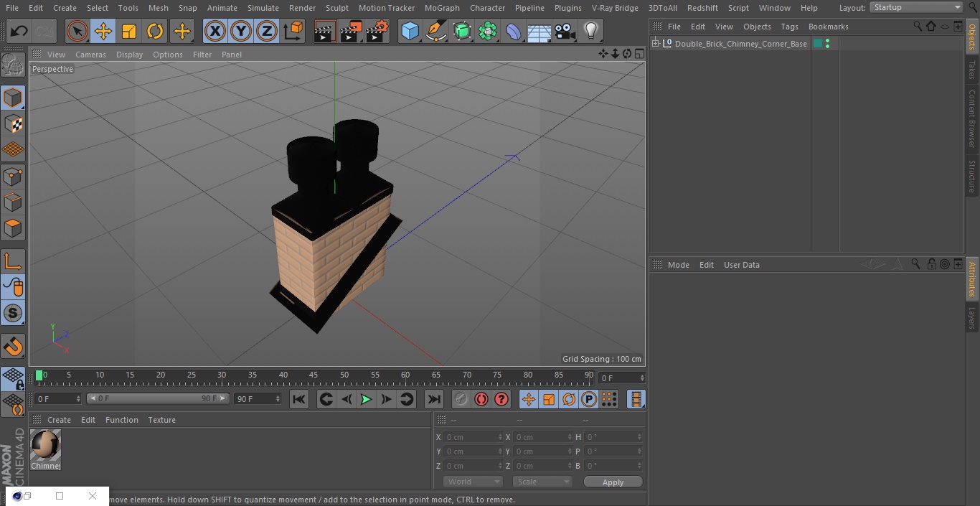Toggle Z axis lock
This screenshot has width=980, height=506.
coord(267,31)
